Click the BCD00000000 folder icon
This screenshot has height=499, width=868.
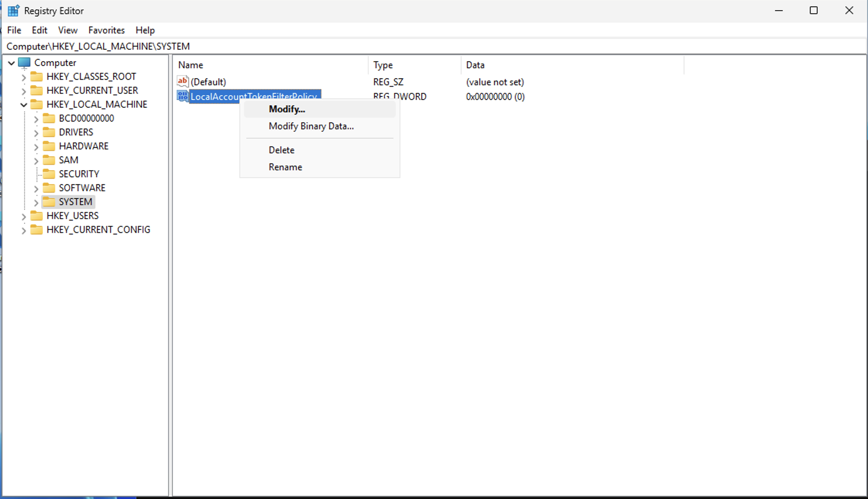pos(49,118)
